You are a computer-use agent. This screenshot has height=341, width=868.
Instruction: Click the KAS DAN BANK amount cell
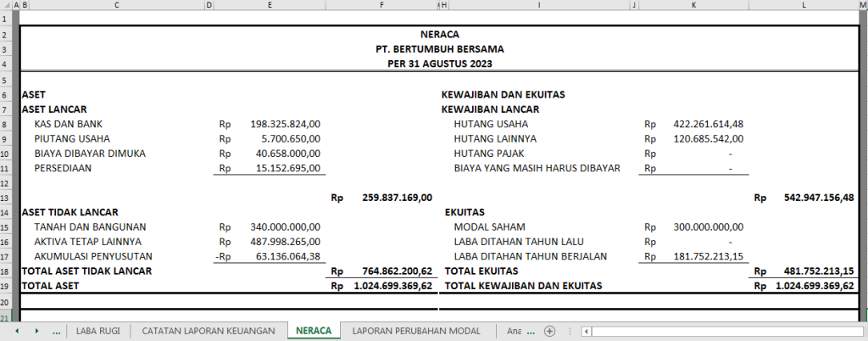coord(270,124)
